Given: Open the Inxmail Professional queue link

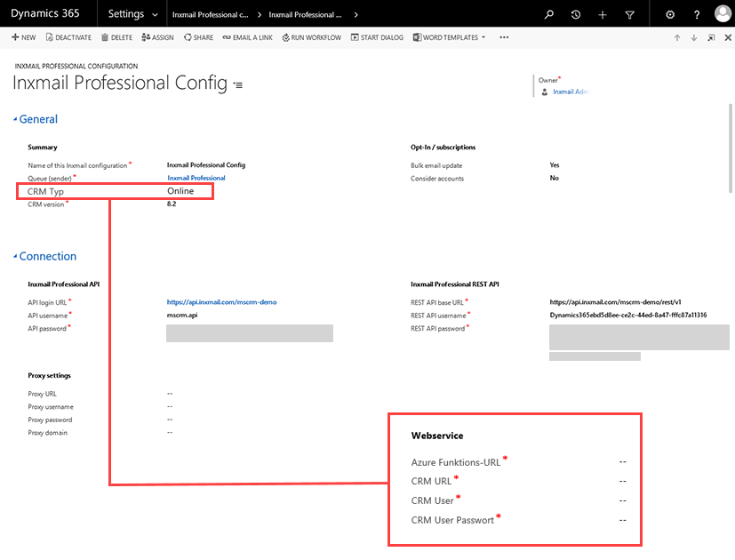Looking at the screenshot, I should [x=196, y=178].
